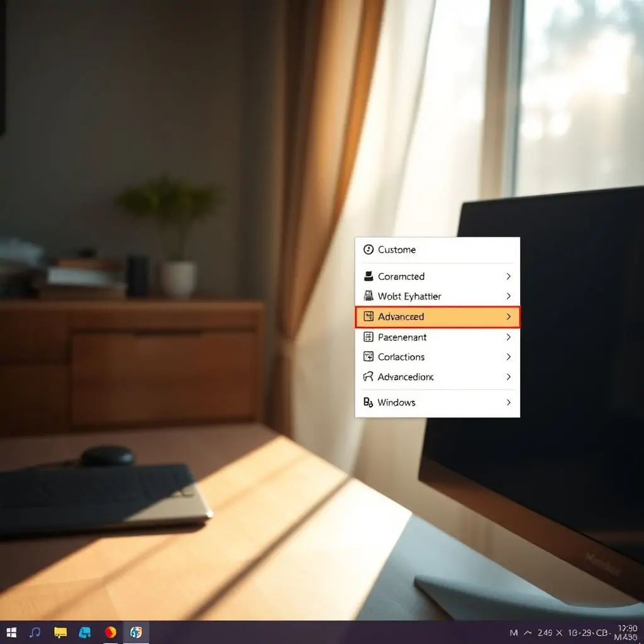Expand the Pacenenant submenu arrow

(508, 337)
